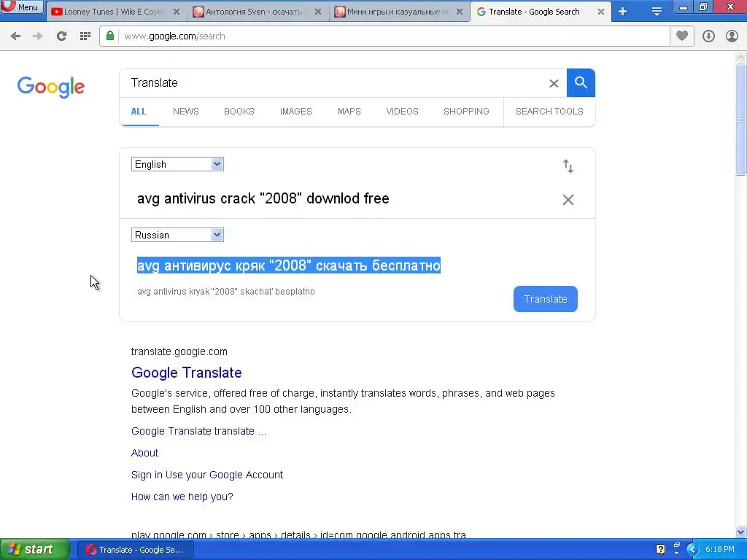Click scrollbar up arrow

click(x=741, y=58)
